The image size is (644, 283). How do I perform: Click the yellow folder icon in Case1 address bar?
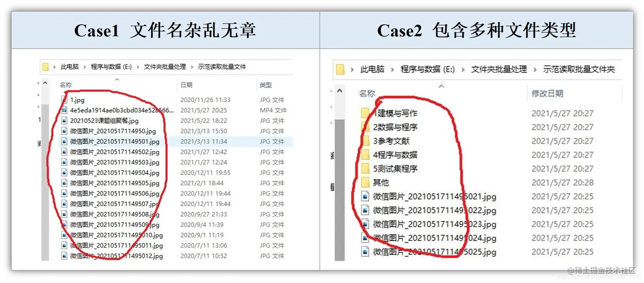45,66
